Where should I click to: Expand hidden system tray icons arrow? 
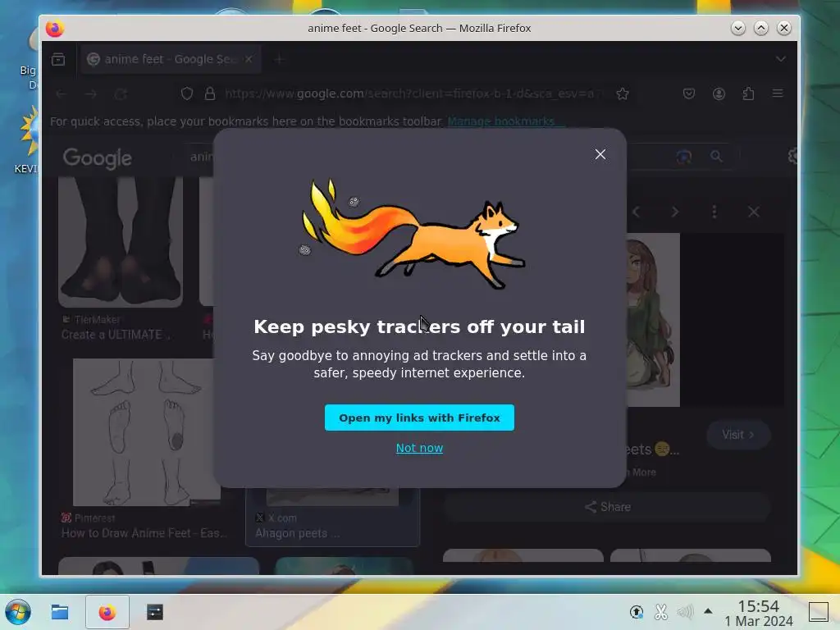[708, 610]
